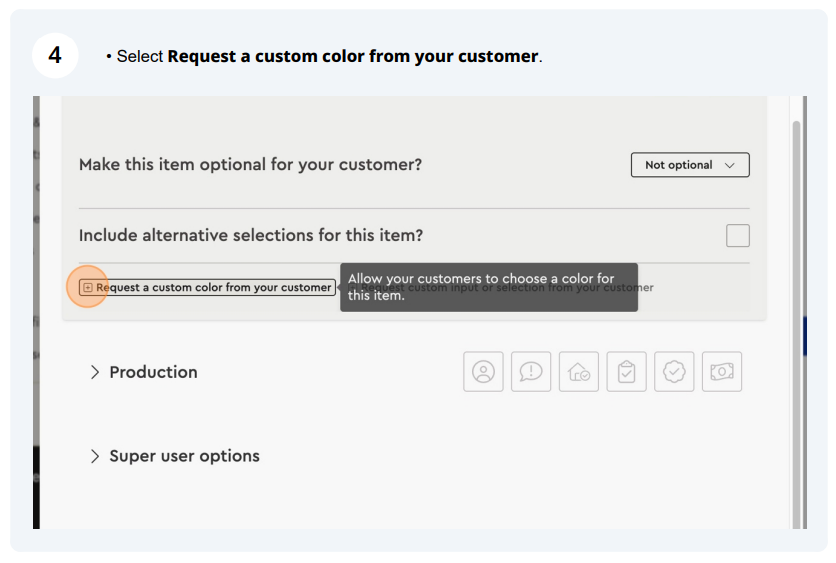Image resolution: width=836 pixels, height=563 pixels.
Task: Click the house with checkmark icon
Action: point(578,372)
